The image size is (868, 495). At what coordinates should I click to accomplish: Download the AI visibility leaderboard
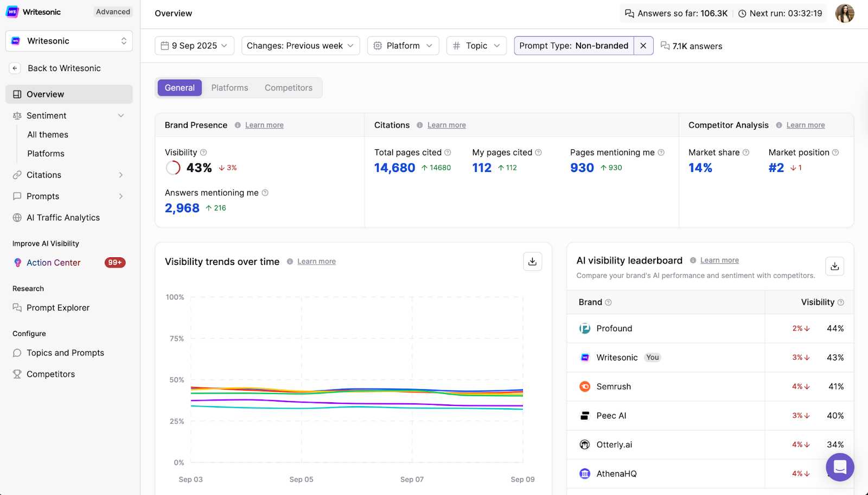[834, 266]
